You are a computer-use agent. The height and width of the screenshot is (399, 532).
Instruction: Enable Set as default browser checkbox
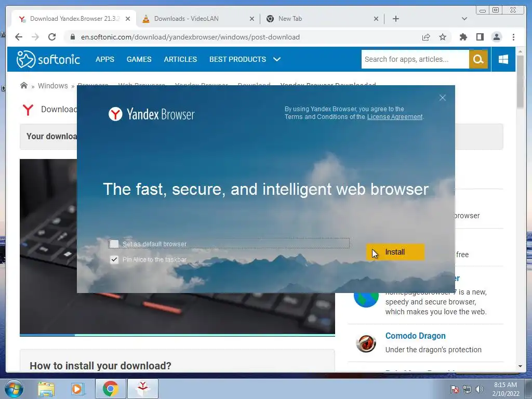(114, 244)
